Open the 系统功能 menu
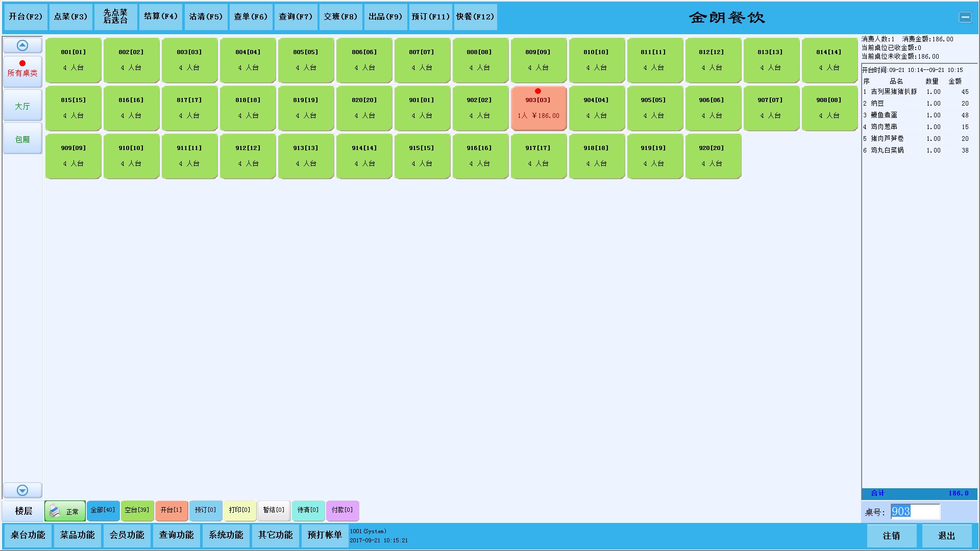 226,535
